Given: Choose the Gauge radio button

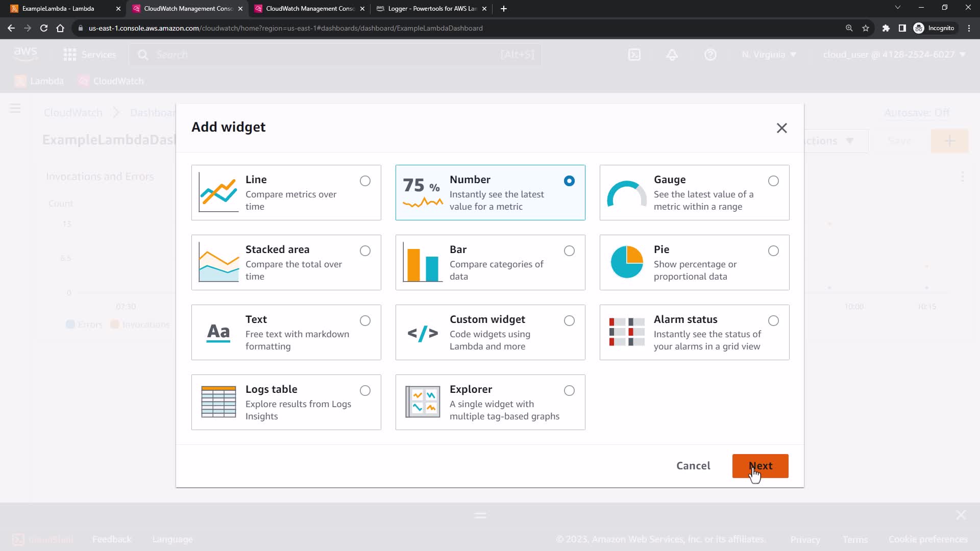Looking at the screenshot, I should [773, 181].
